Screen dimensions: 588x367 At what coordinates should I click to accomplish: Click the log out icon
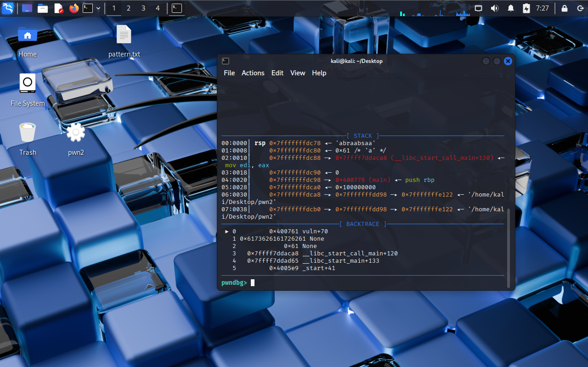580,8
